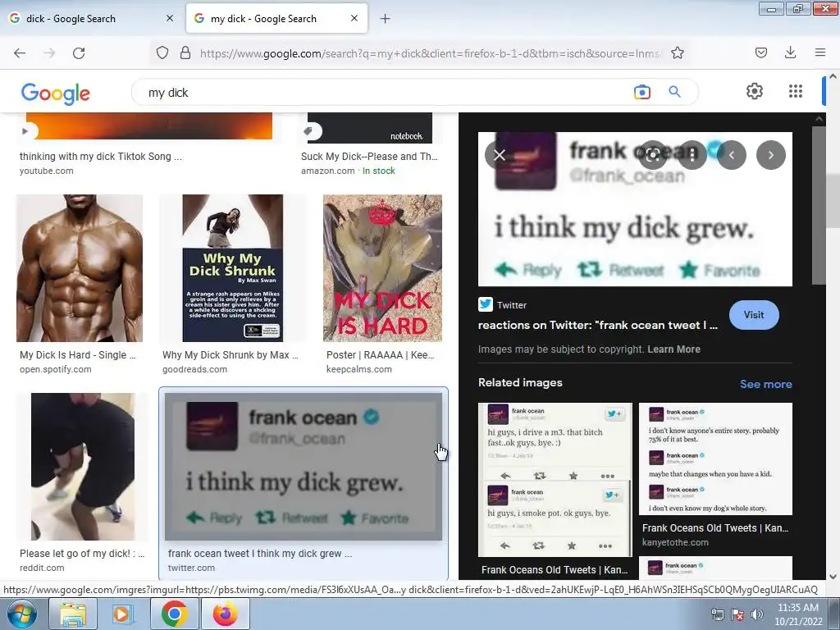Screen dimensions: 840x630
Task: Open the three-dot more options in preview
Action: coord(692,155)
